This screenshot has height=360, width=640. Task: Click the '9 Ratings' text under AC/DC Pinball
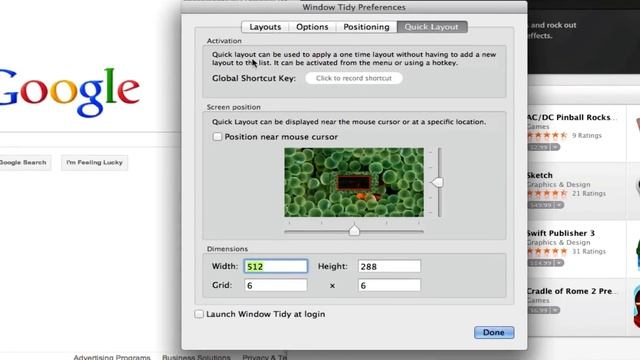(587, 136)
